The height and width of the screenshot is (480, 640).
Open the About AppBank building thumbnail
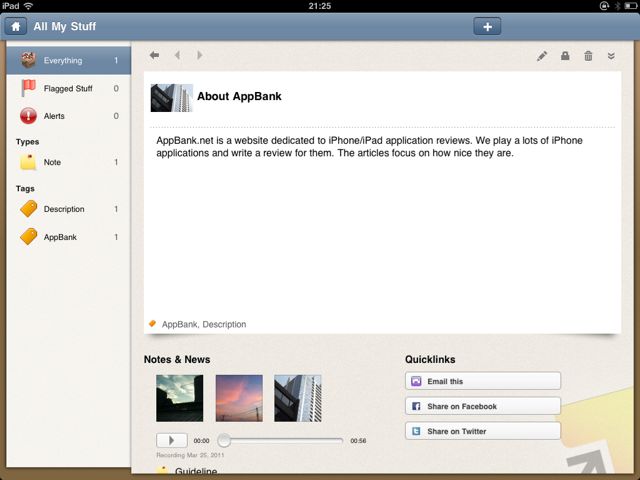coord(172,98)
